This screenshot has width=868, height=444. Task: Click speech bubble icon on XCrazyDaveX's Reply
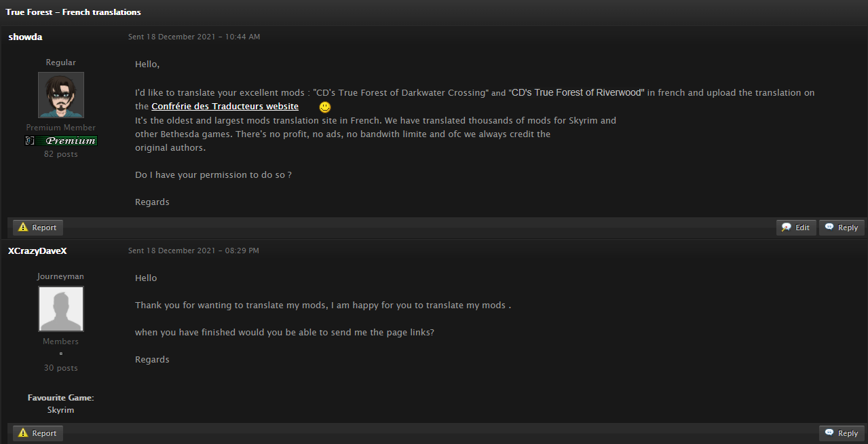click(829, 433)
